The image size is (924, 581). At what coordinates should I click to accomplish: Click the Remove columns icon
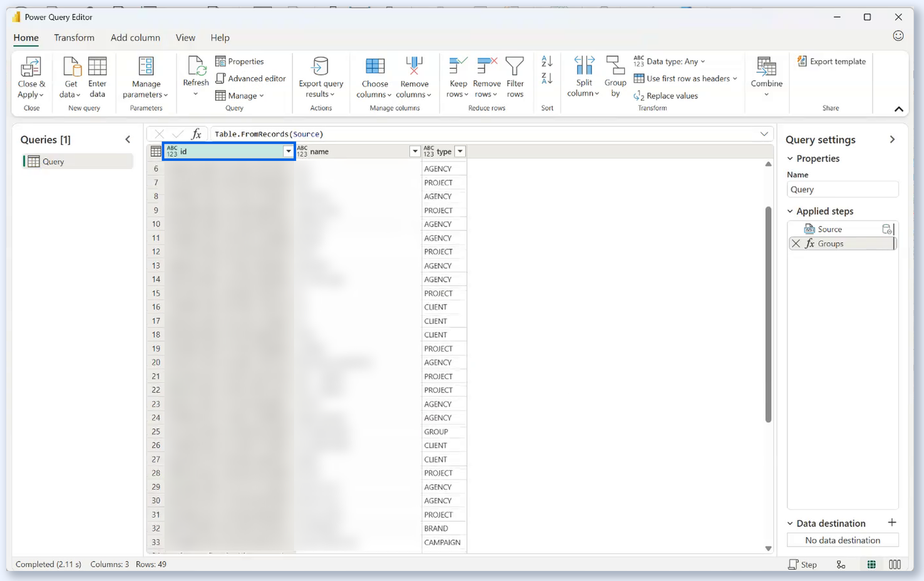[x=414, y=66]
